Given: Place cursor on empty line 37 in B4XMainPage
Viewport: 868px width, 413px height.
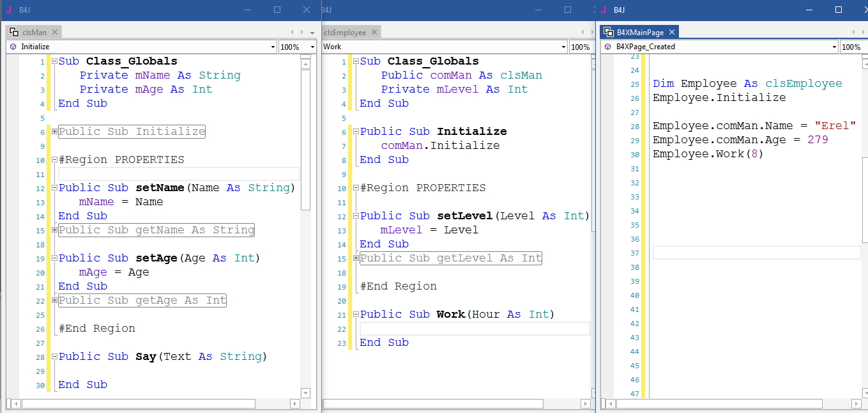Looking at the screenshot, I should click(757, 253).
